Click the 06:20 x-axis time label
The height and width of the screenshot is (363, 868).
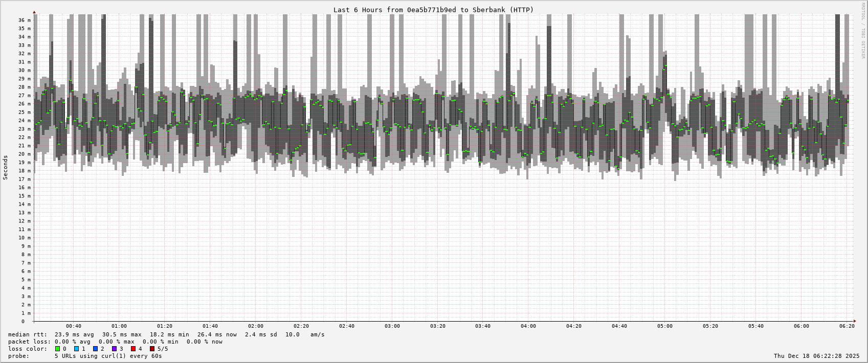[x=847, y=326]
